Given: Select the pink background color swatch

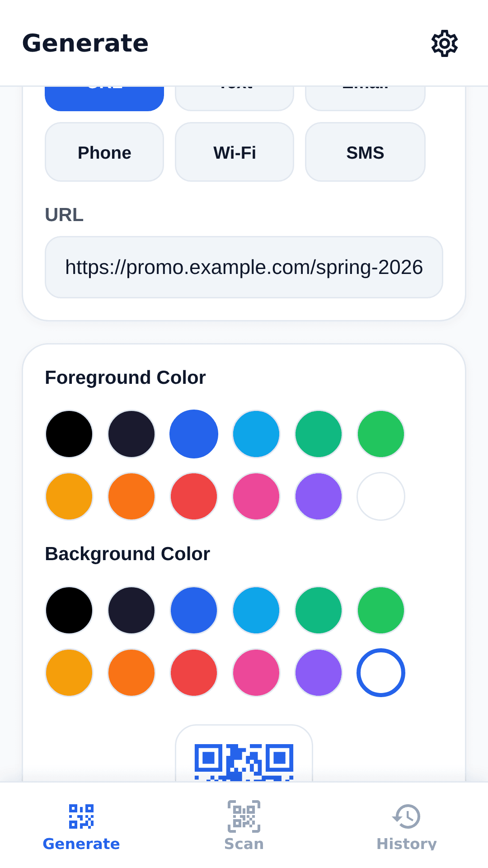Looking at the screenshot, I should (x=256, y=673).
